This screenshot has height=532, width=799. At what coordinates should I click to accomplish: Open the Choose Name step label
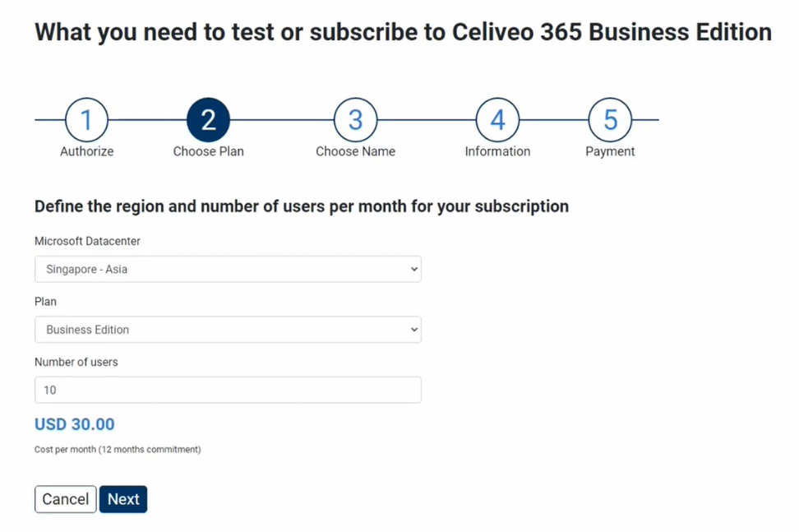point(355,151)
